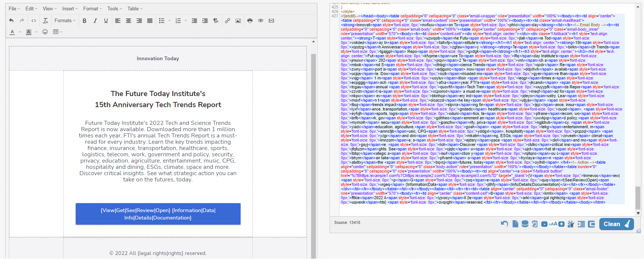Click the increase indent icon

[205, 21]
